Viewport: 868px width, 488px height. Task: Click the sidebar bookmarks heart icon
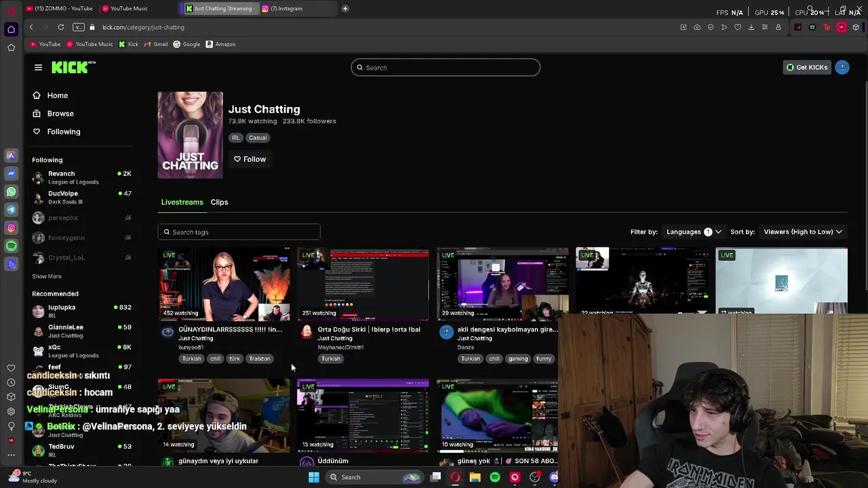pos(11,368)
